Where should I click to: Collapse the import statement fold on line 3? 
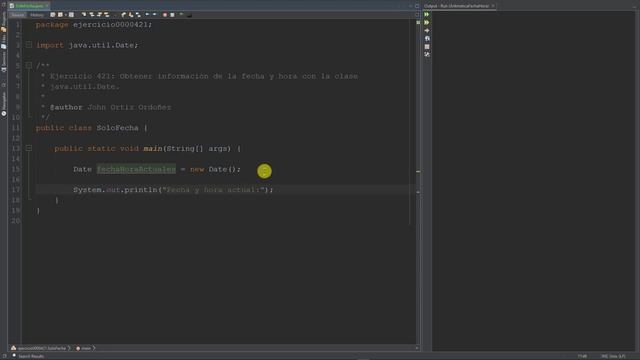tap(29, 44)
